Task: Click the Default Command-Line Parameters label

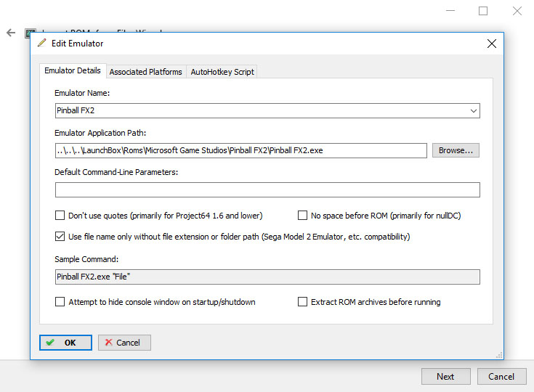Action: point(116,172)
